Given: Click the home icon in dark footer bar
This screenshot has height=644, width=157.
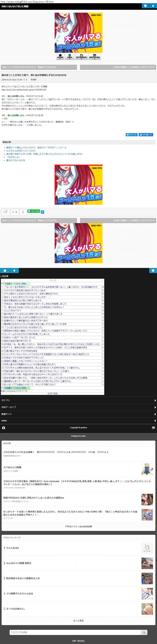Looking at the screenshot, I should 5,271.
